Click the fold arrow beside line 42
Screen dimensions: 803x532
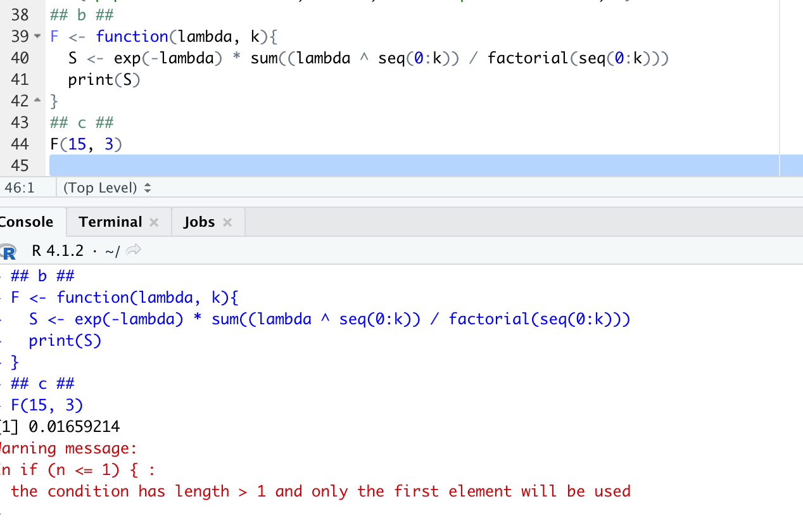click(36, 98)
